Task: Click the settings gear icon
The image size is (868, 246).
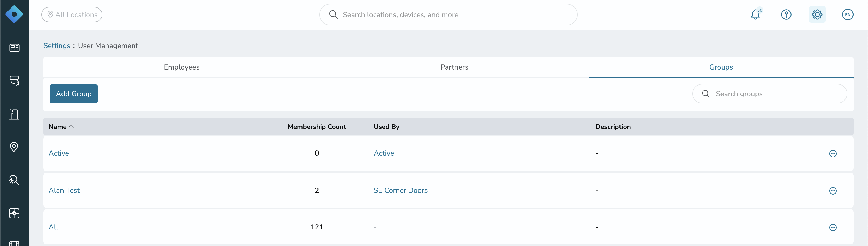Action: (x=817, y=14)
